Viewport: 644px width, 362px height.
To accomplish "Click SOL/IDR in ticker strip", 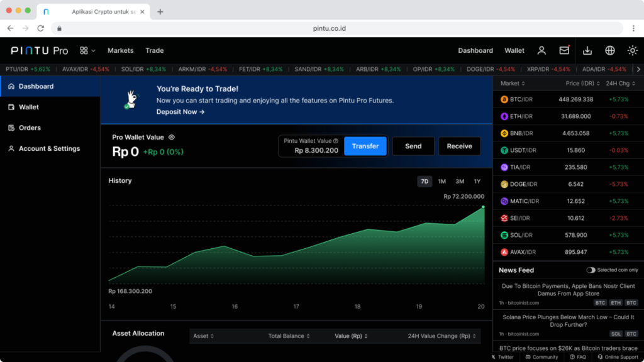I will pyautogui.click(x=143, y=69).
